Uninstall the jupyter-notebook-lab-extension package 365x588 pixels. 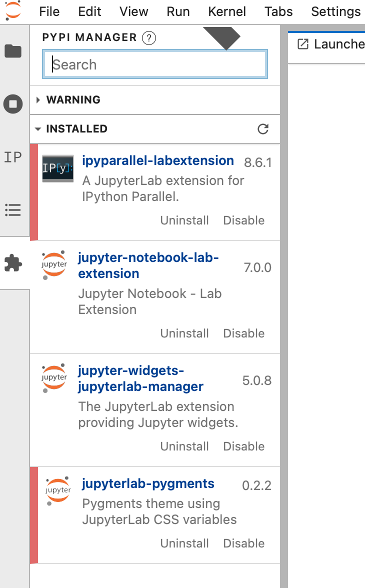tap(184, 333)
